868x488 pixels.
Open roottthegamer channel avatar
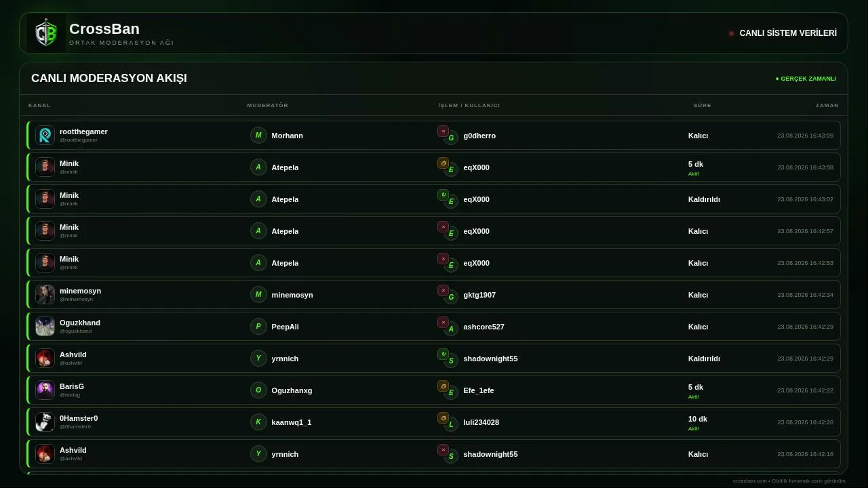click(x=45, y=136)
